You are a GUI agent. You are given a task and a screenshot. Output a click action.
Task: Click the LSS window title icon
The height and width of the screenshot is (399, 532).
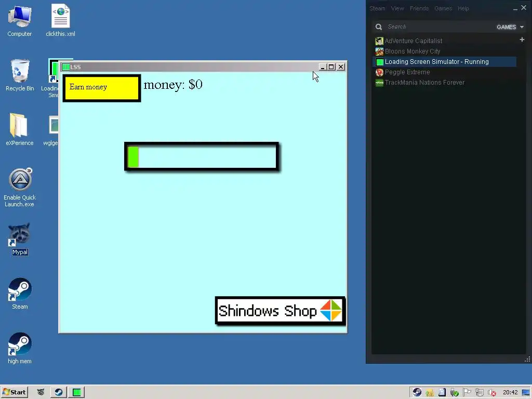pyautogui.click(x=66, y=67)
